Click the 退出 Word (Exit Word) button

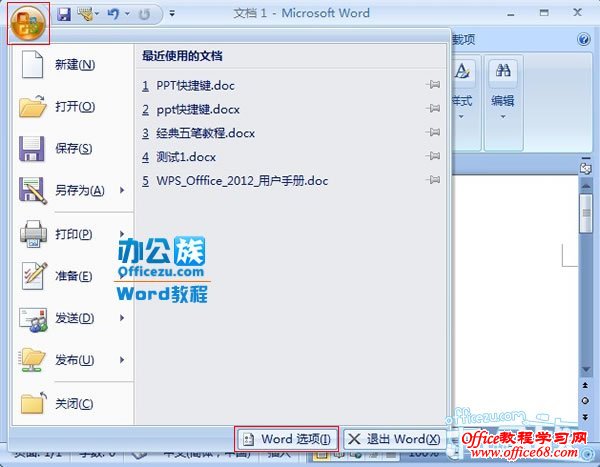click(395, 439)
